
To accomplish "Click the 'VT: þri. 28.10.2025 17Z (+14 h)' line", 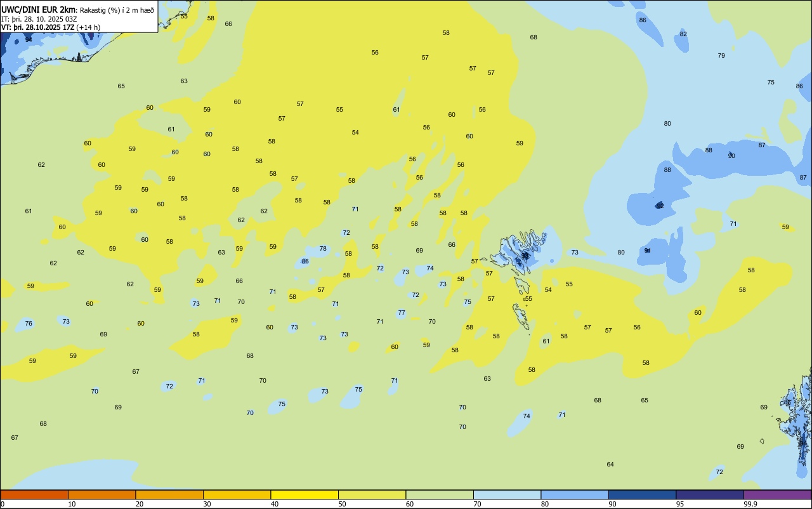I will click(51, 27).
